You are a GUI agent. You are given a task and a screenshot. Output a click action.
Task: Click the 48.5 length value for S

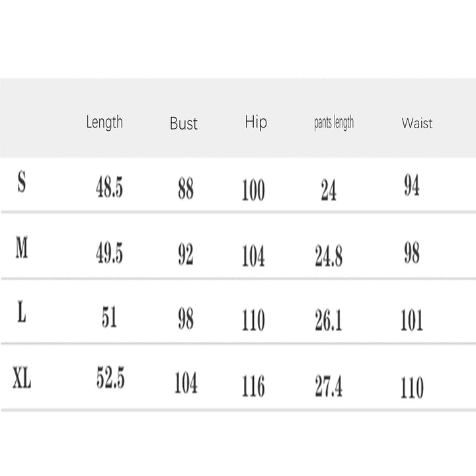click(x=109, y=188)
